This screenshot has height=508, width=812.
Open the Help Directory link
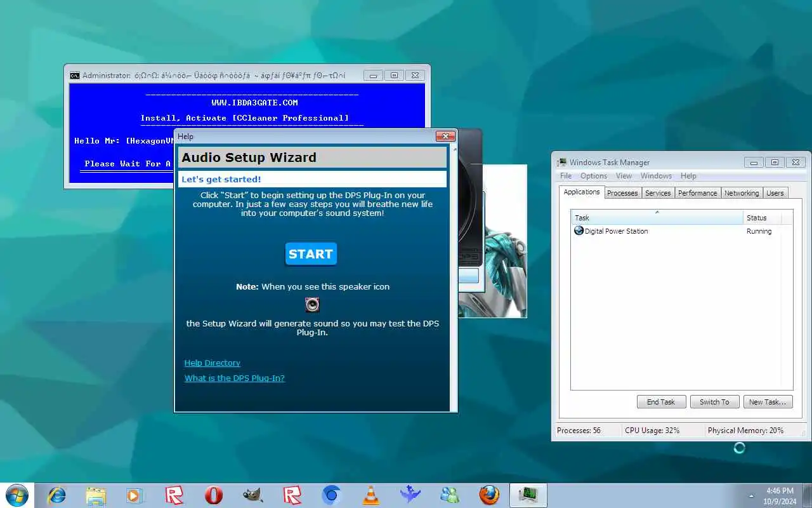point(213,363)
